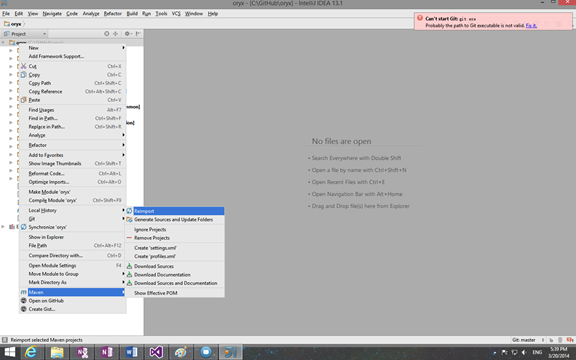This screenshot has width=576, height=360.
Task: Open the Project view dropdown
Action: [25, 34]
